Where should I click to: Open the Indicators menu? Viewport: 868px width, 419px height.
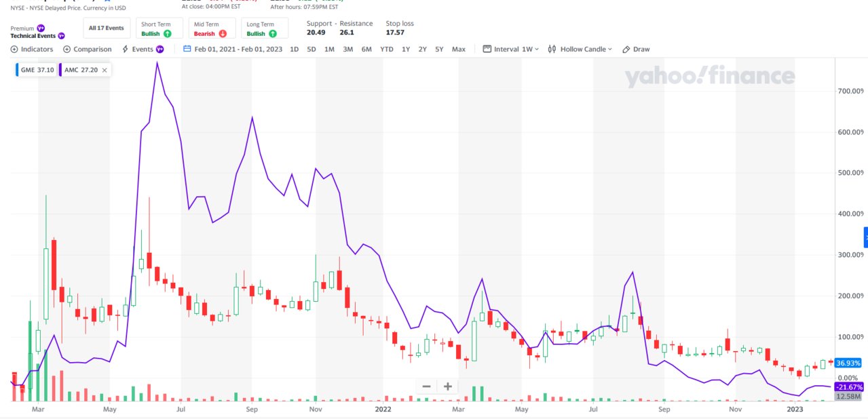tap(32, 49)
